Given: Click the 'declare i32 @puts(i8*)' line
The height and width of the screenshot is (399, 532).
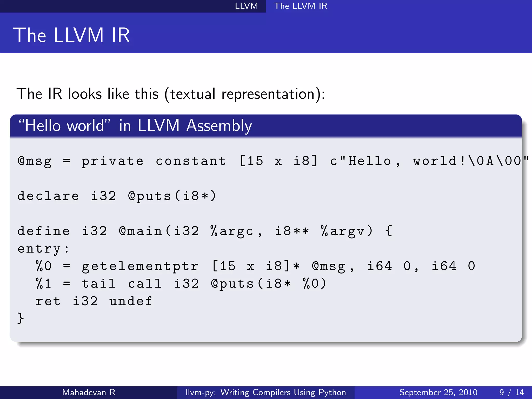Looking at the screenshot, I should pos(117,196).
